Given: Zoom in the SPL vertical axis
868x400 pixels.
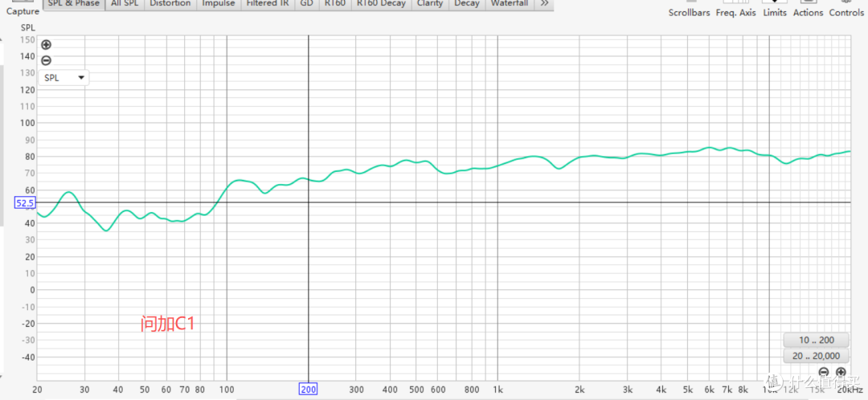Looking at the screenshot, I should coord(47,45).
